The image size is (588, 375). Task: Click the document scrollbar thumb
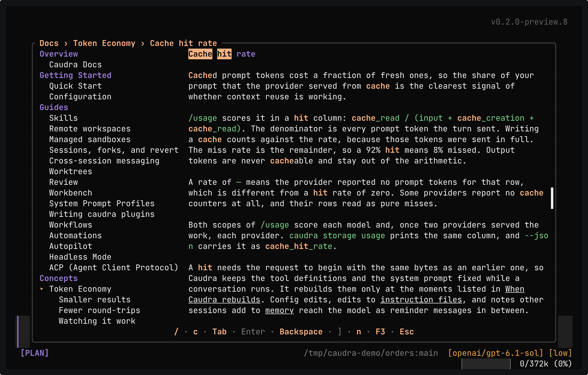click(552, 198)
